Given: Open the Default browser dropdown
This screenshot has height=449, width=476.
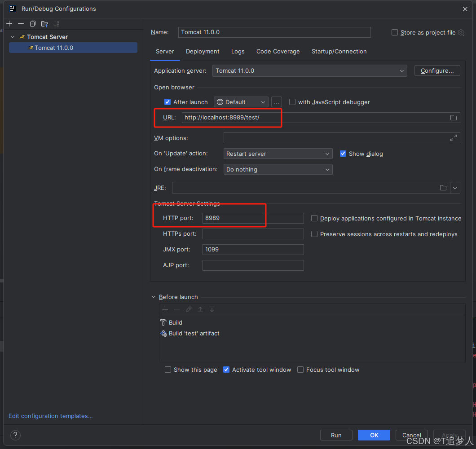Looking at the screenshot, I should click(241, 102).
